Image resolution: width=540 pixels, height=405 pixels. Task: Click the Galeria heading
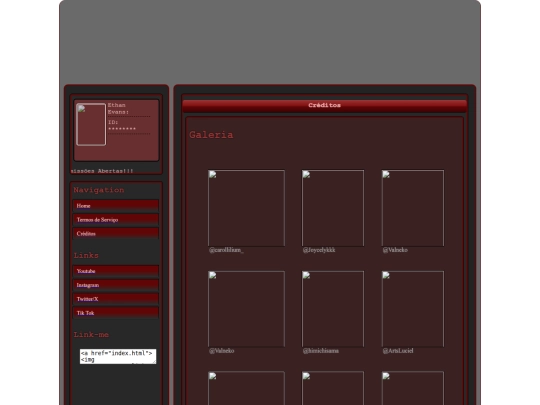[211, 135]
